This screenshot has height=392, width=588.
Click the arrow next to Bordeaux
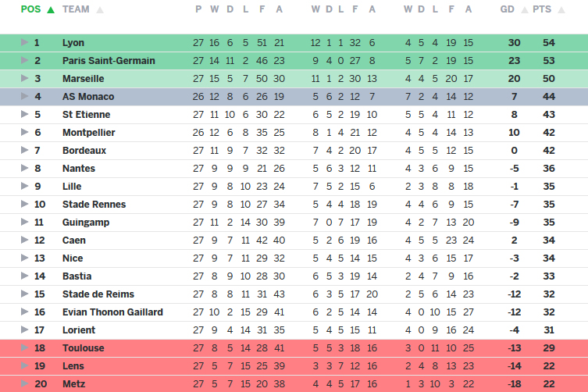24,151
